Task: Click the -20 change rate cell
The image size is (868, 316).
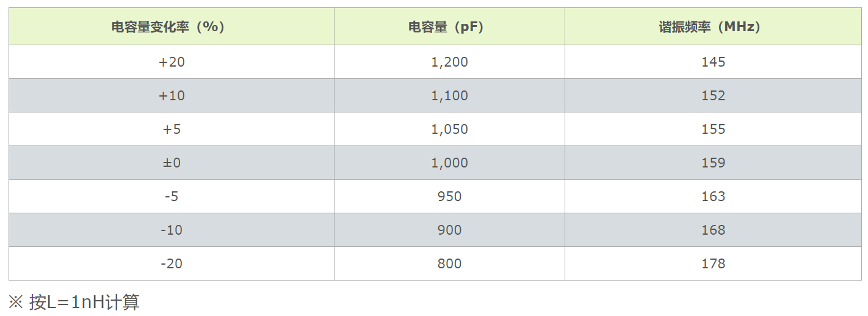Action: tap(172, 263)
